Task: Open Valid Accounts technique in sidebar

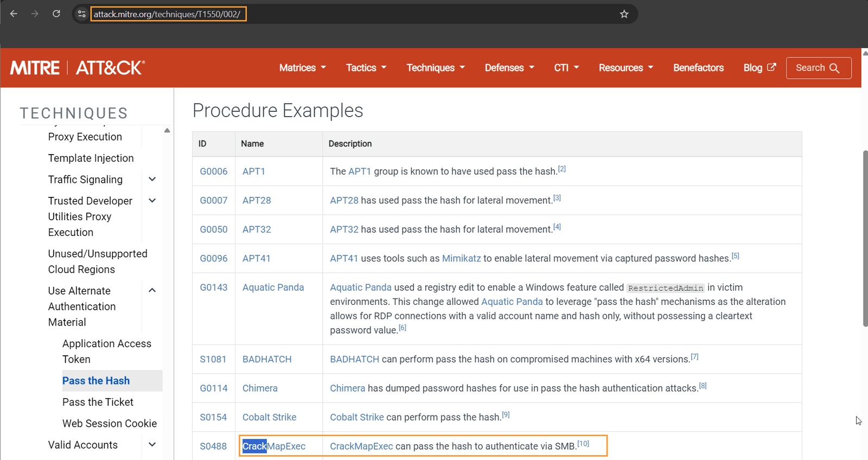Action: pos(82,445)
